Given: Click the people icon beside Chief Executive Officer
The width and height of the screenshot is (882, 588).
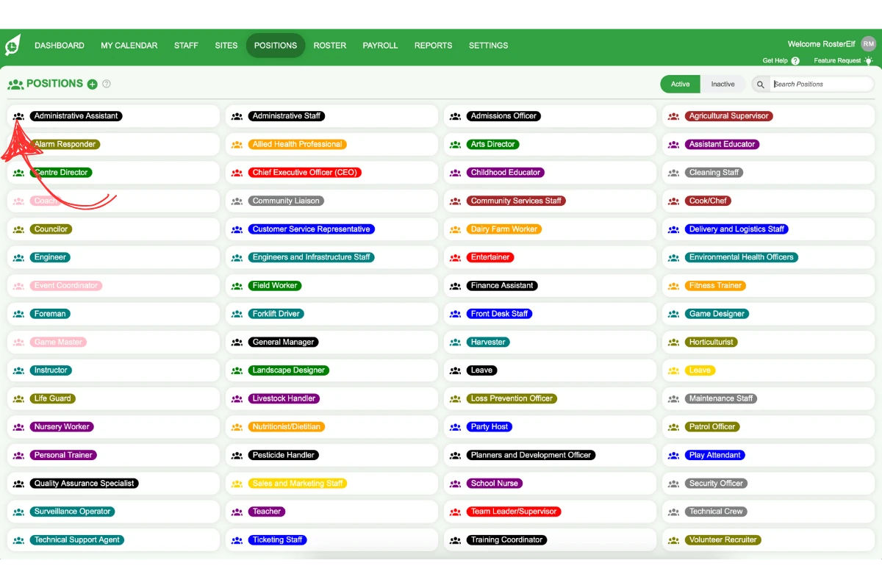Looking at the screenshot, I should click(237, 173).
